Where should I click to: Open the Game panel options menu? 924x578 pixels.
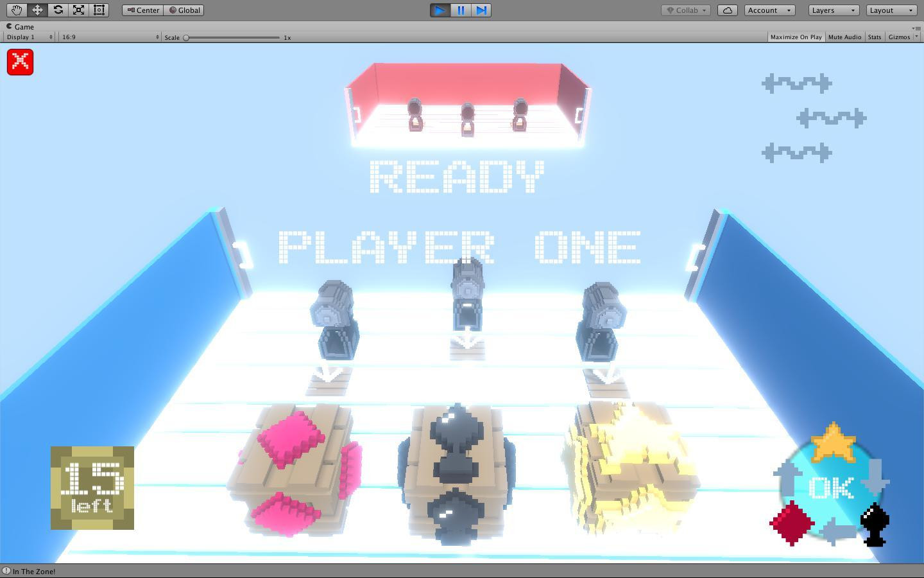(916, 28)
